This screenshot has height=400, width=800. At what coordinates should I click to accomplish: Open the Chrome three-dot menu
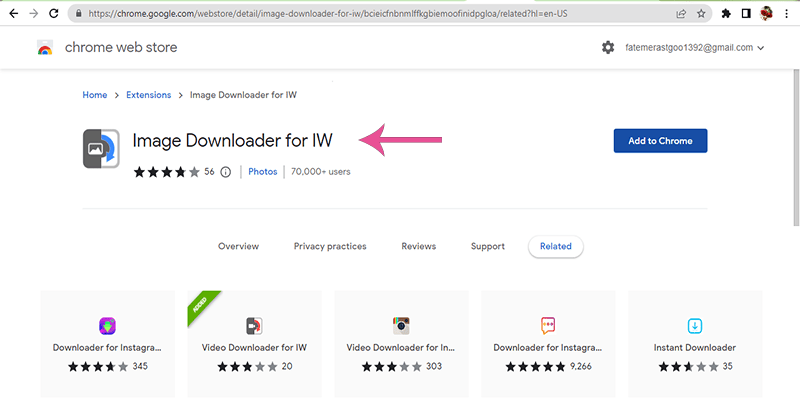[x=788, y=15]
